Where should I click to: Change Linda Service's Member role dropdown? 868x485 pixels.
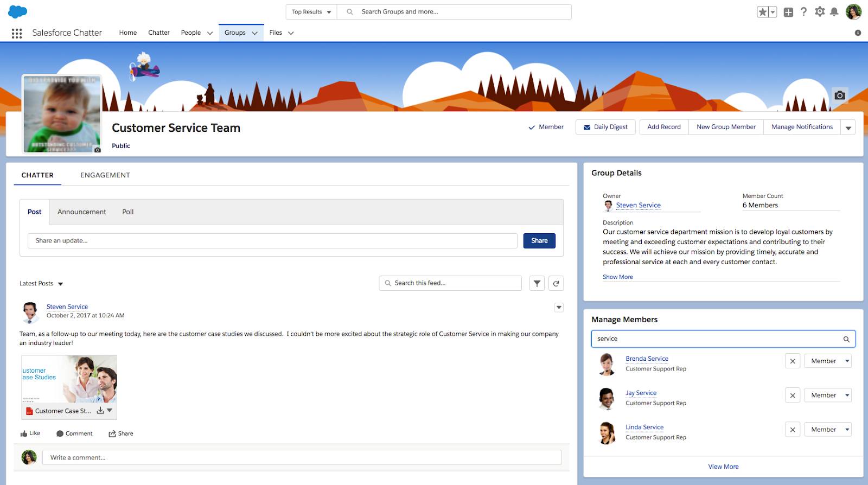(828, 430)
